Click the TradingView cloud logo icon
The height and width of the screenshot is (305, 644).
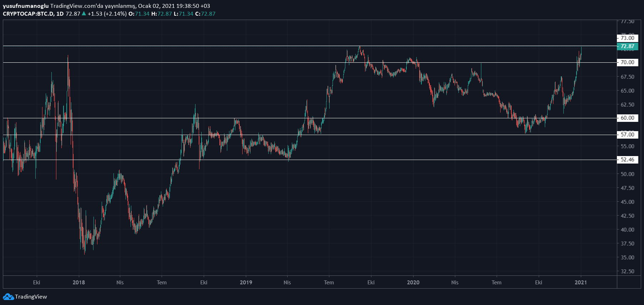point(8,297)
